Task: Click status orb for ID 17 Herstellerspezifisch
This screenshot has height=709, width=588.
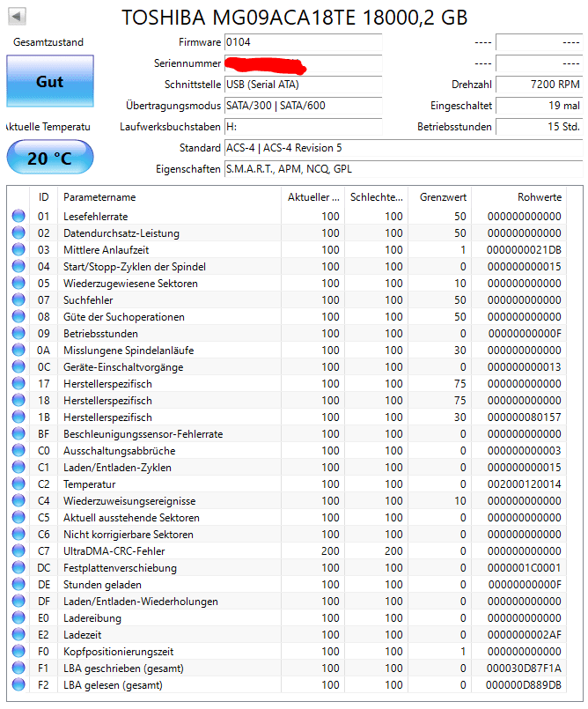Action: pyautogui.click(x=18, y=383)
